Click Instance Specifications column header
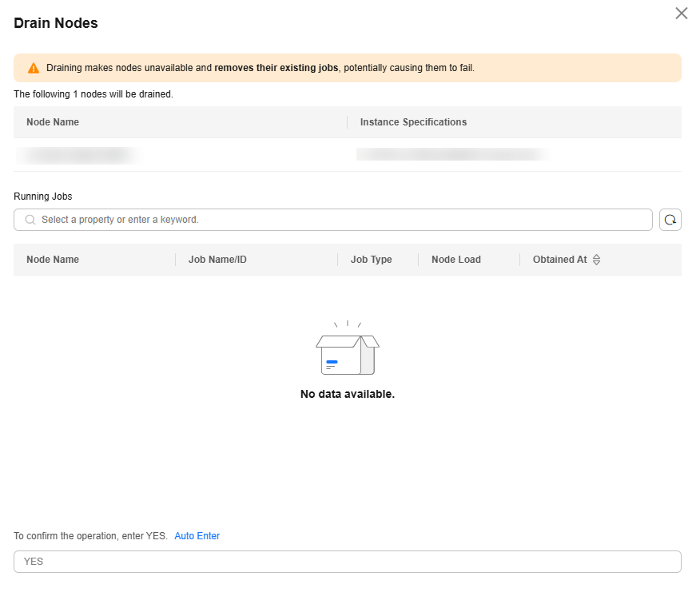Screen dimensions: 700x600 (413, 122)
